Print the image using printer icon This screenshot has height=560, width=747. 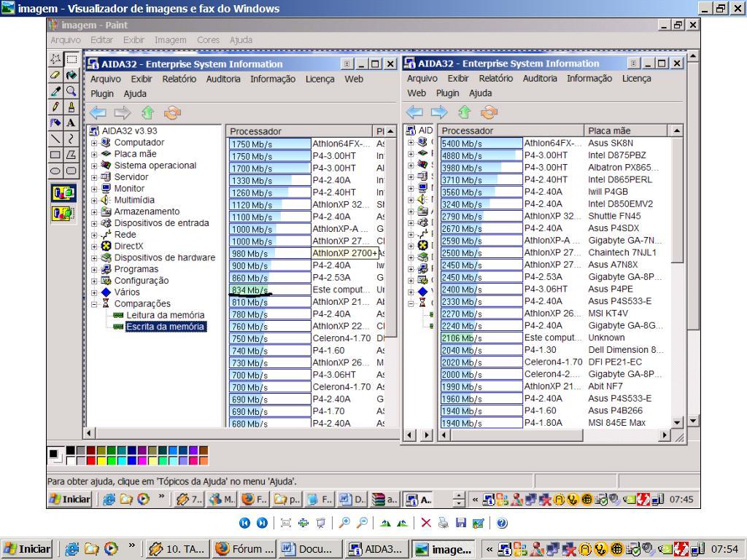click(444, 523)
